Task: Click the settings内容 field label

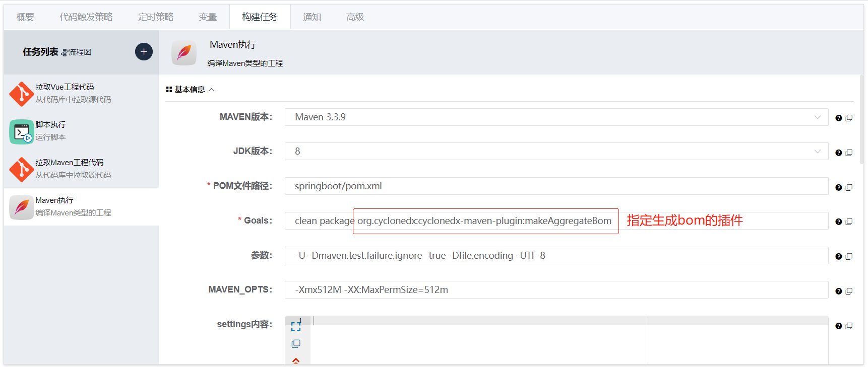Action: pos(244,324)
